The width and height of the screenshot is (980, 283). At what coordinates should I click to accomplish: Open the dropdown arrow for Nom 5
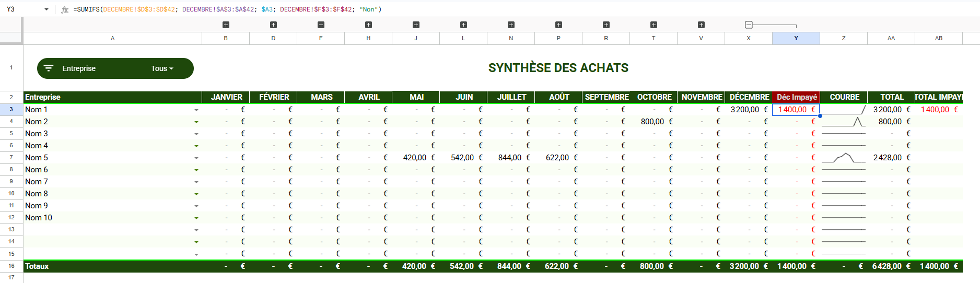point(196,158)
